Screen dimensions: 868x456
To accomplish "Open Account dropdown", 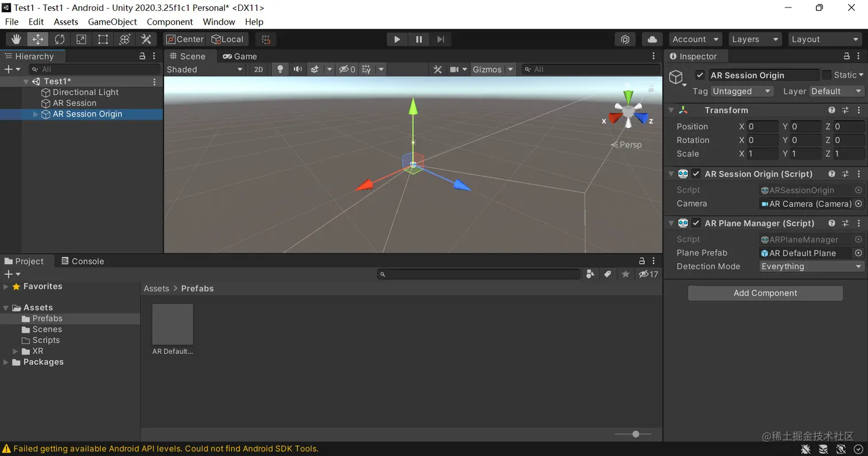I will tap(695, 39).
